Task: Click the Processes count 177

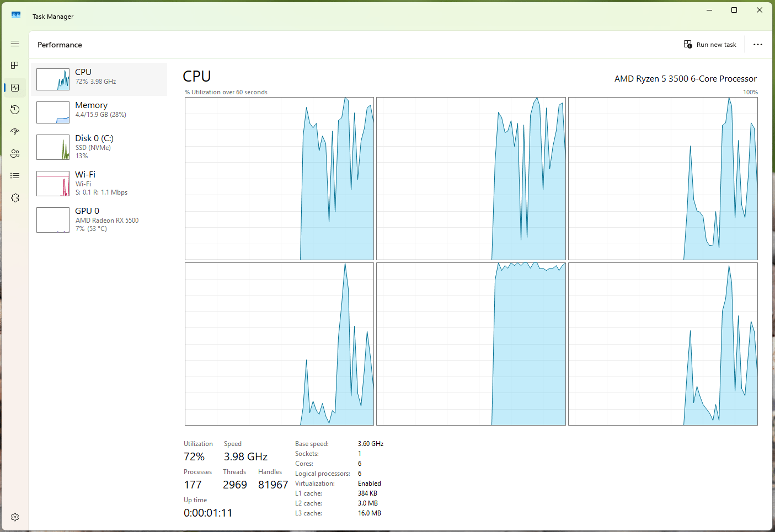Action: tap(193, 485)
